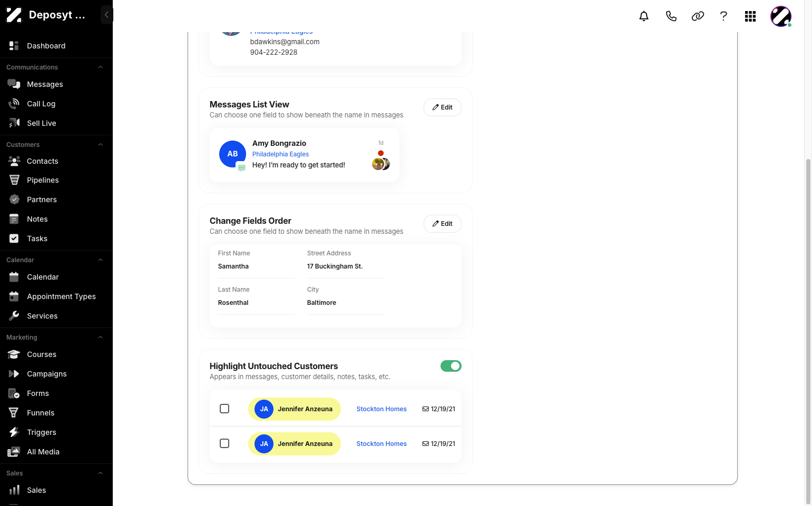Open notifications bell icon
The width and height of the screenshot is (812, 506).
tap(644, 16)
